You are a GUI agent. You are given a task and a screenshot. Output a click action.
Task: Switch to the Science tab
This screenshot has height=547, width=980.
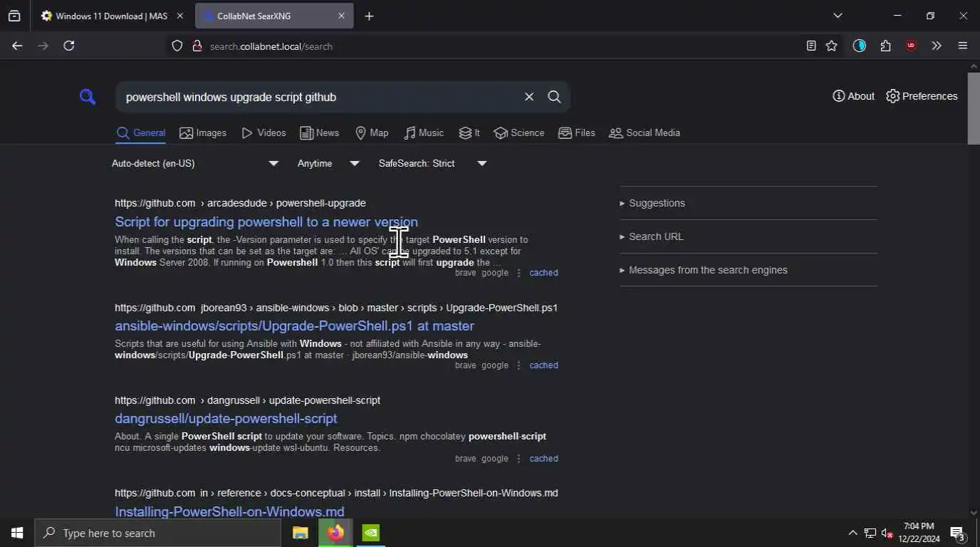pyautogui.click(x=518, y=133)
